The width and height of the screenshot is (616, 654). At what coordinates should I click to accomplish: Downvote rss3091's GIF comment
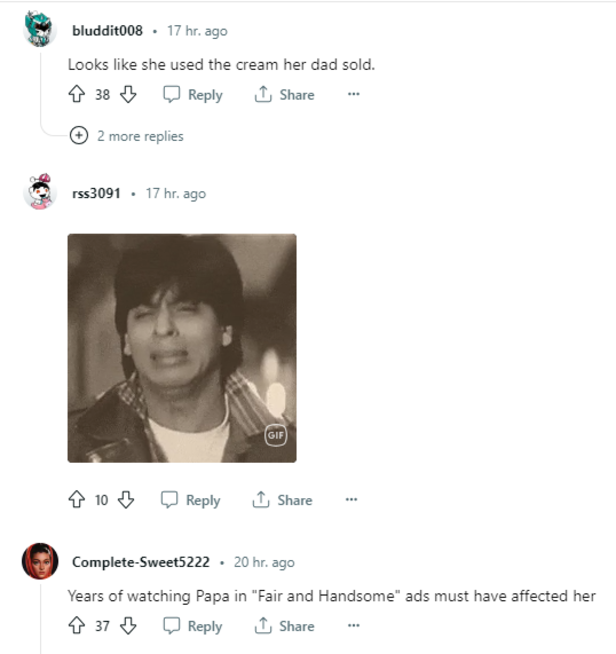[125, 500]
